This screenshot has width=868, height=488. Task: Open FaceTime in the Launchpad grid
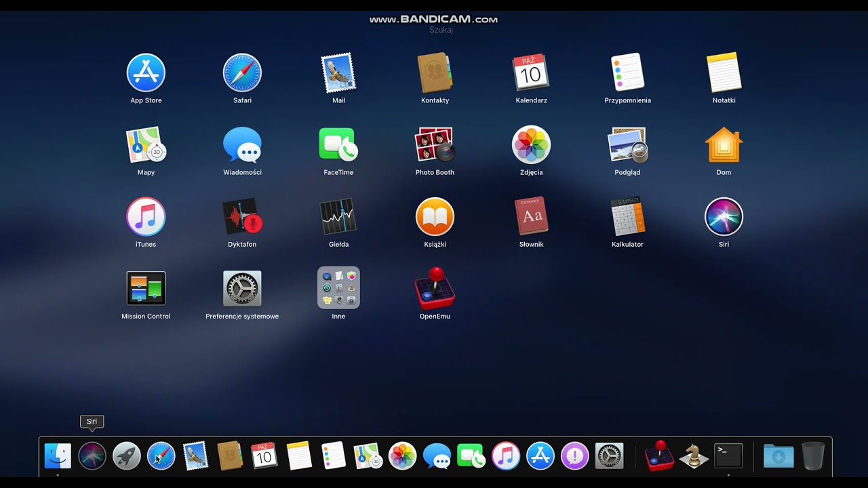338,145
